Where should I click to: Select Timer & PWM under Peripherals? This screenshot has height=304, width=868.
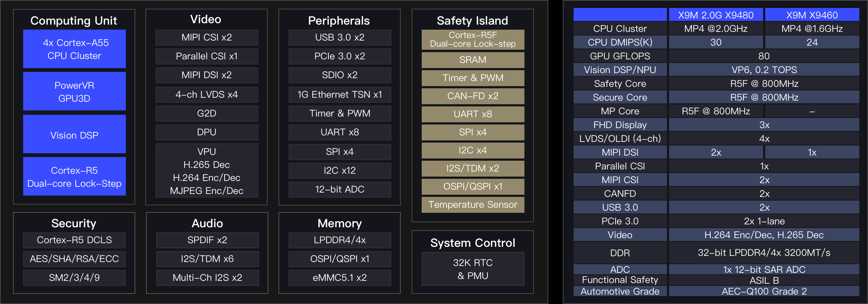pyautogui.click(x=340, y=114)
